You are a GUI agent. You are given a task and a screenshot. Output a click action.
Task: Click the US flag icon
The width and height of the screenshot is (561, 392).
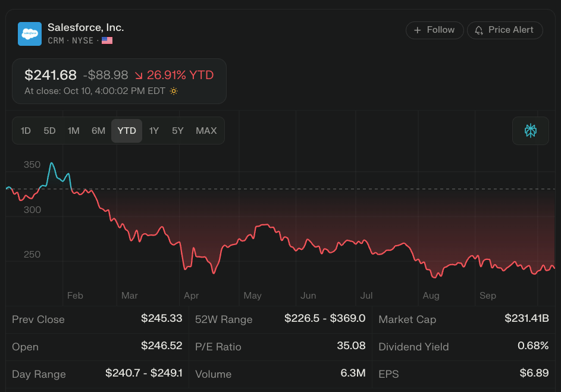tap(107, 41)
